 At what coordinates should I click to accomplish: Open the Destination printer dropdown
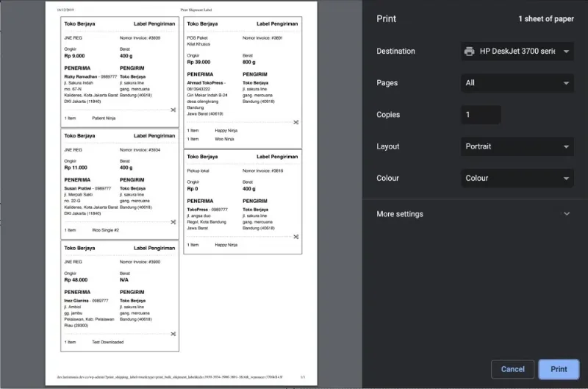coord(517,51)
